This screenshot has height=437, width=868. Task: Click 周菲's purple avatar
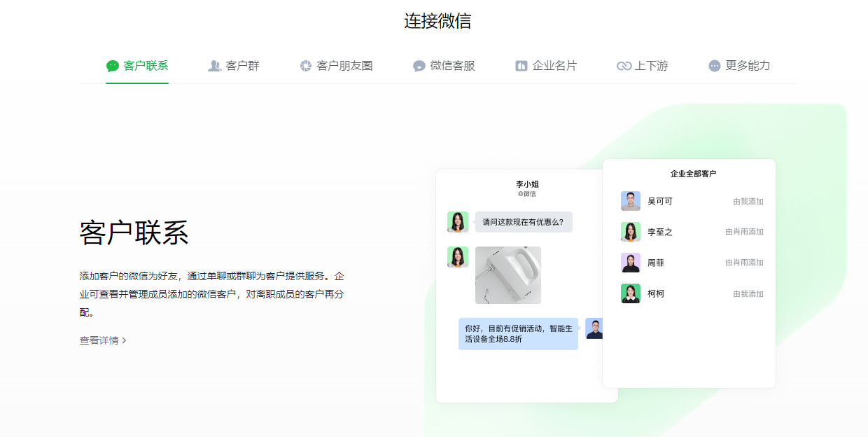[x=630, y=263]
